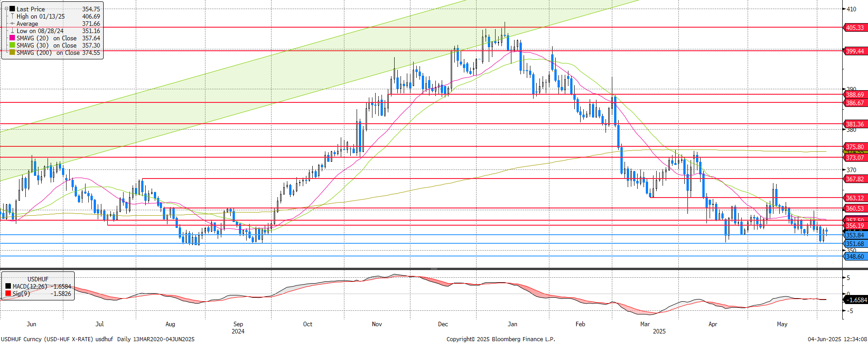Collapse the Last Price legend tree
This screenshot has height=343, width=868.
click(6, 9)
